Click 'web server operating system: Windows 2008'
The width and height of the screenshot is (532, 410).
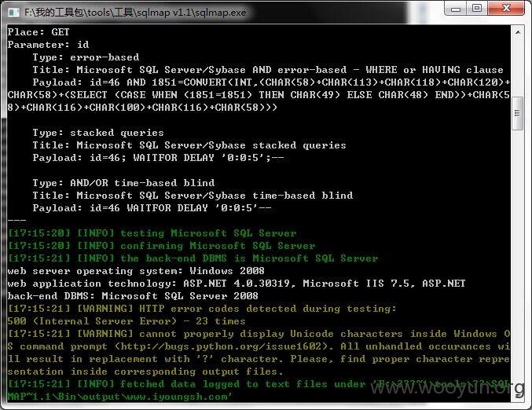[x=136, y=271]
